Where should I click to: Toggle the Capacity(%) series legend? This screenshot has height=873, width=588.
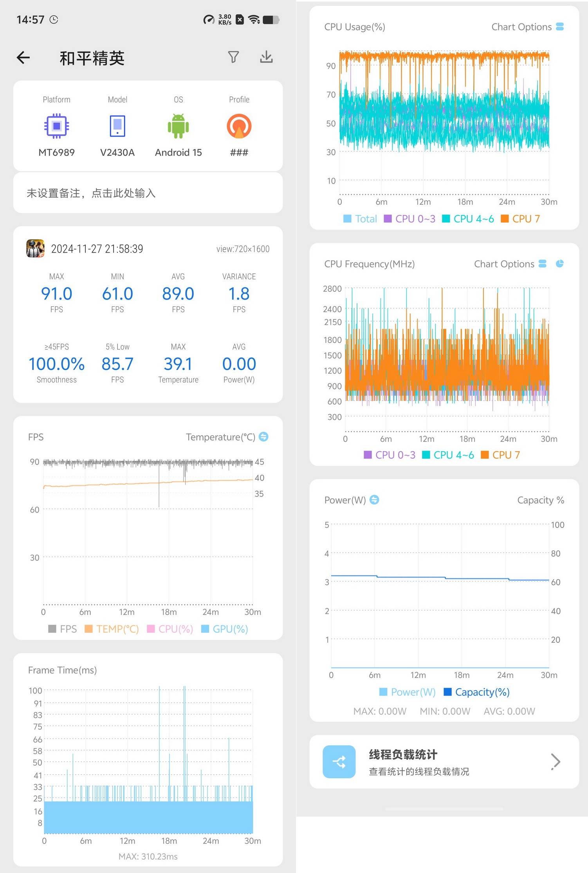point(476,692)
